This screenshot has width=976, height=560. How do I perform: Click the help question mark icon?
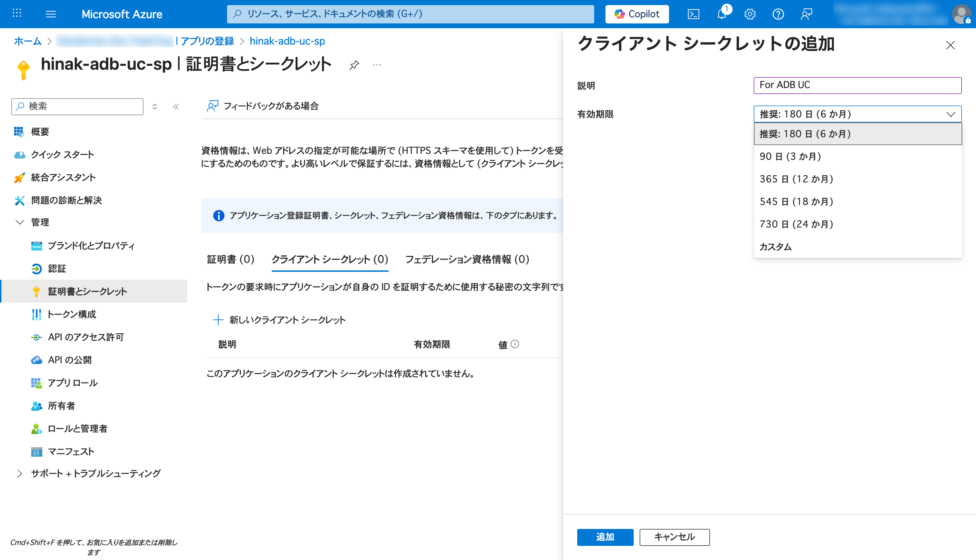click(x=778, y=14)
